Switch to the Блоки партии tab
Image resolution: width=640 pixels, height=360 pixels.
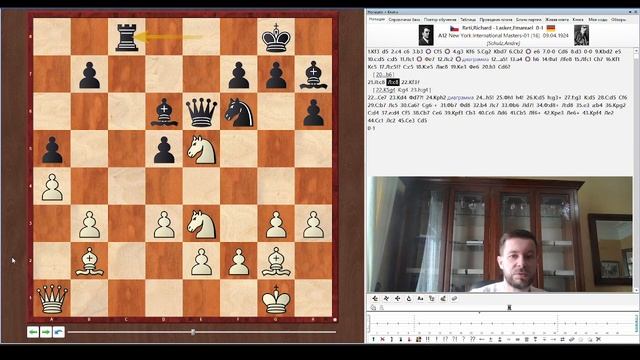(529, 19)
